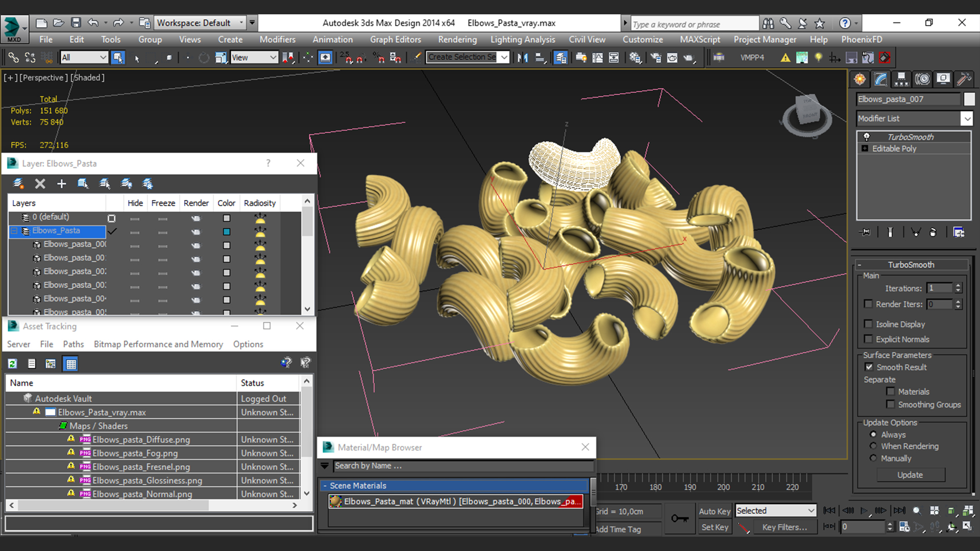Open the Display command panel tab
The image size is (980, 551).
pos(943,79)
